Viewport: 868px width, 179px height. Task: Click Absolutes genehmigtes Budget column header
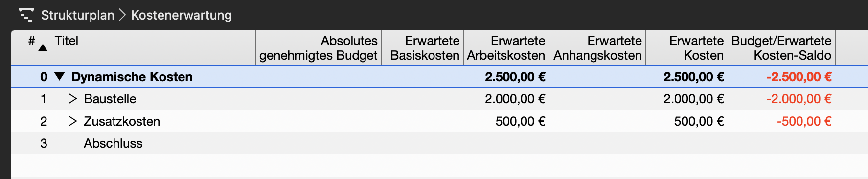click(x=319, y=48)
